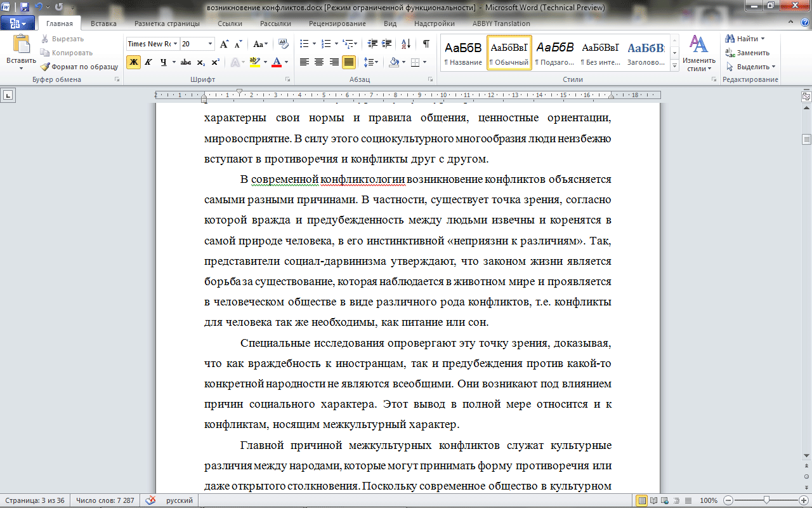Apply subscript formatting
This screenshot has height=508, width=812.
[200, 62]
